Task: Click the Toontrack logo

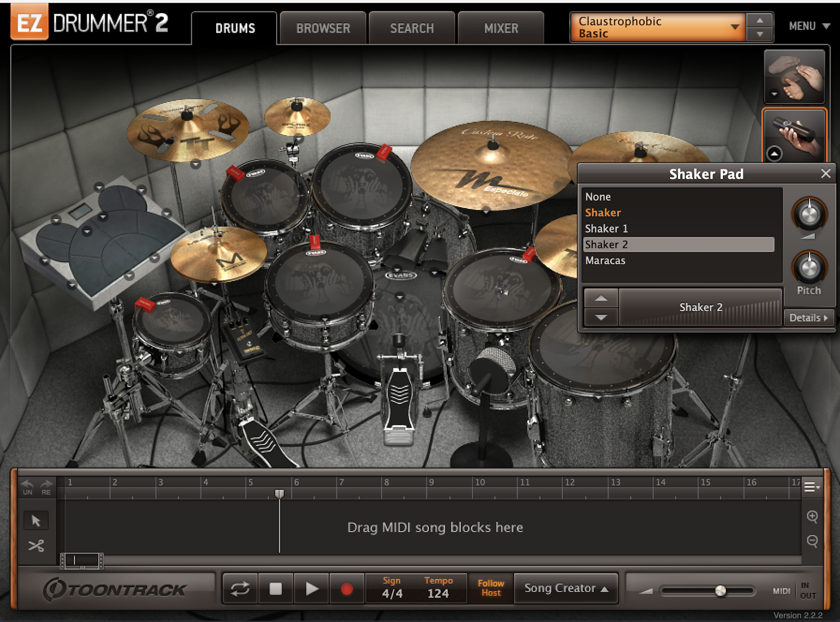Action: click(x=115, y=589)
